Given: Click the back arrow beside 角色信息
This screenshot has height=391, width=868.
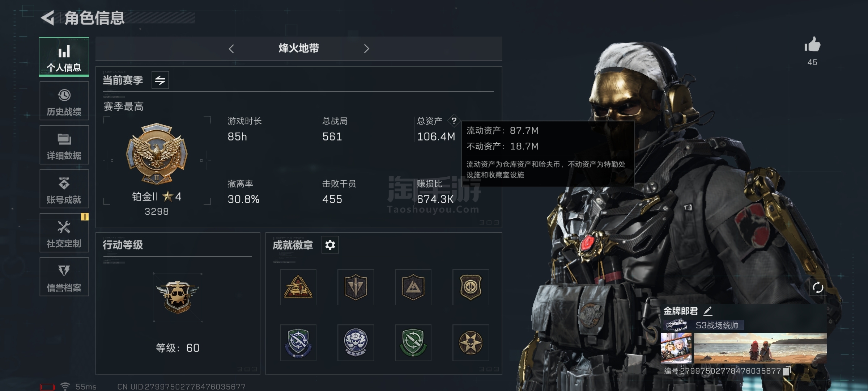Looking at the screenshot, I should click(x=48, y=18).
